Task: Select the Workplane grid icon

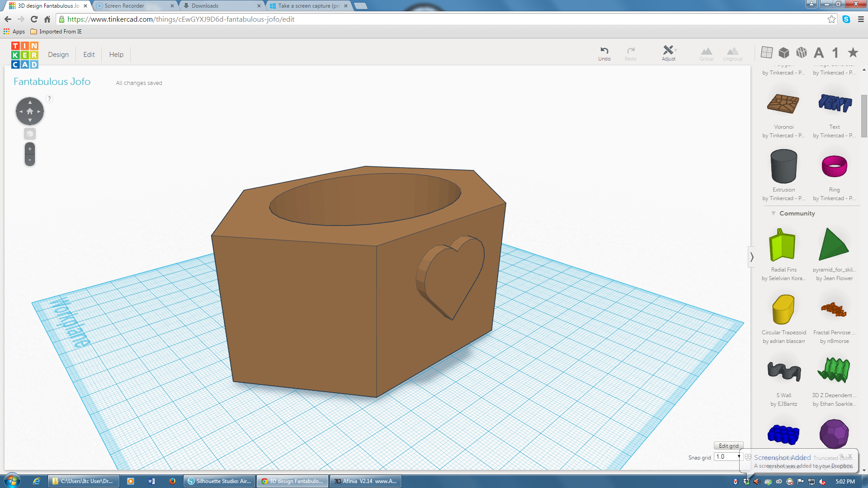Action: (x=765, y=52)
